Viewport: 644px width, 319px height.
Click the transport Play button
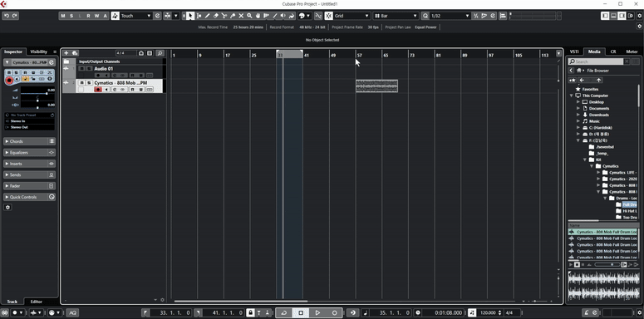317,313
